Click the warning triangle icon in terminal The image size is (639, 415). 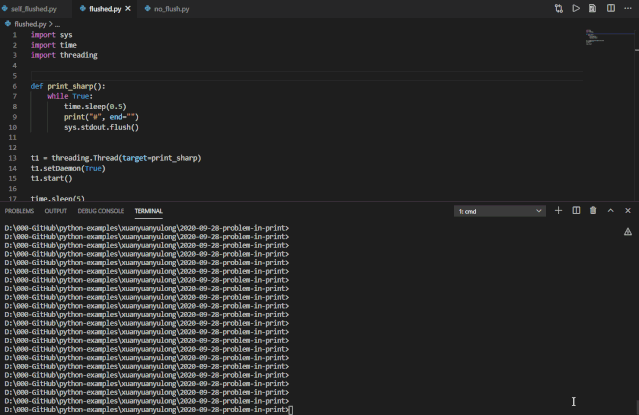(x=628, y=231)
